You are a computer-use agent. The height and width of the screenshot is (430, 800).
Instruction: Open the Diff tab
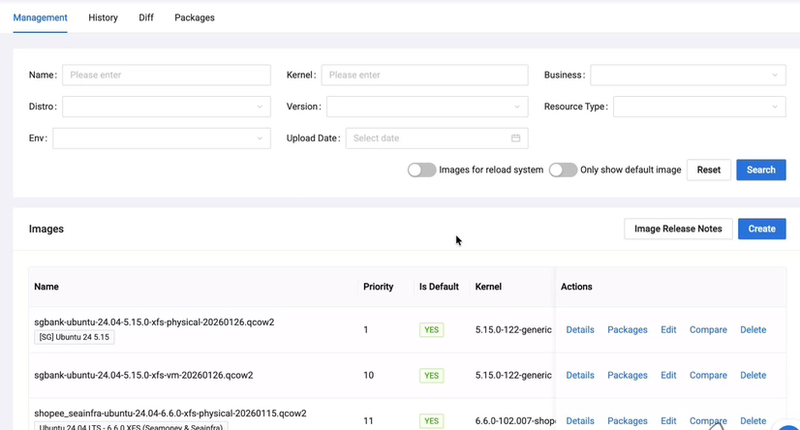[x=146, y=17]
